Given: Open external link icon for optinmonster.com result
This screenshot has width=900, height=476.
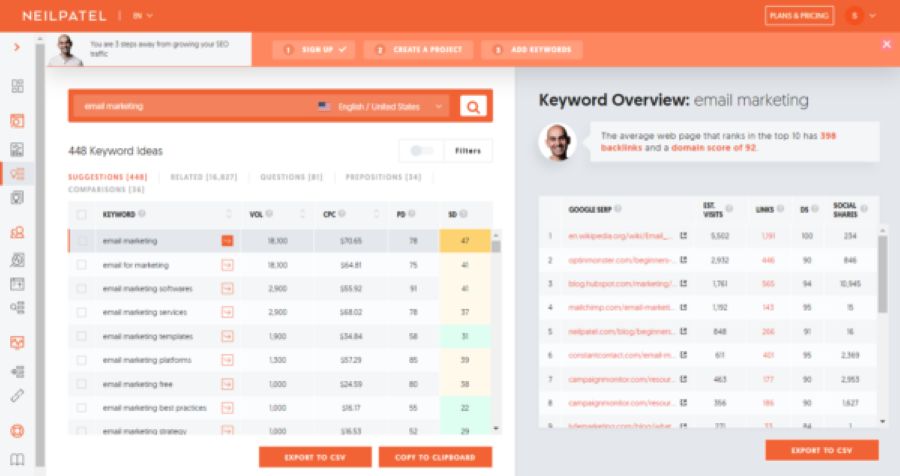Looking at the screenshot, I should click(684, 260).
